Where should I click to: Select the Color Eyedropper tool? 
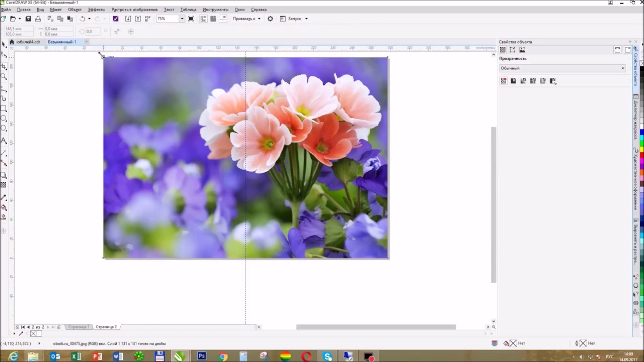tap(4, 197)
